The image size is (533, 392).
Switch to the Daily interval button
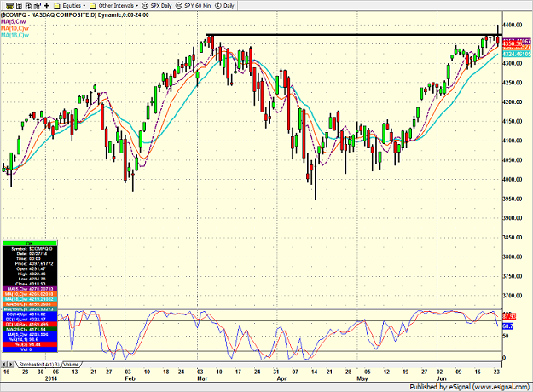[x=224, y=6]
